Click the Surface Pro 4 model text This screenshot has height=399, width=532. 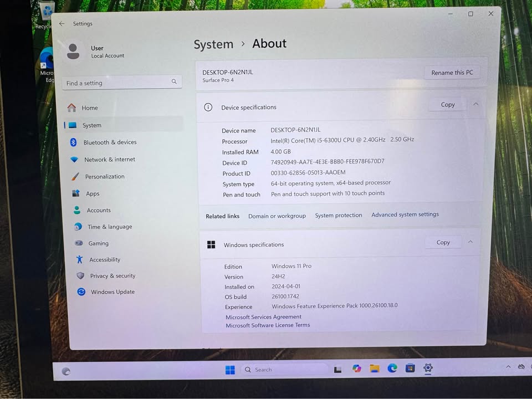218,80
